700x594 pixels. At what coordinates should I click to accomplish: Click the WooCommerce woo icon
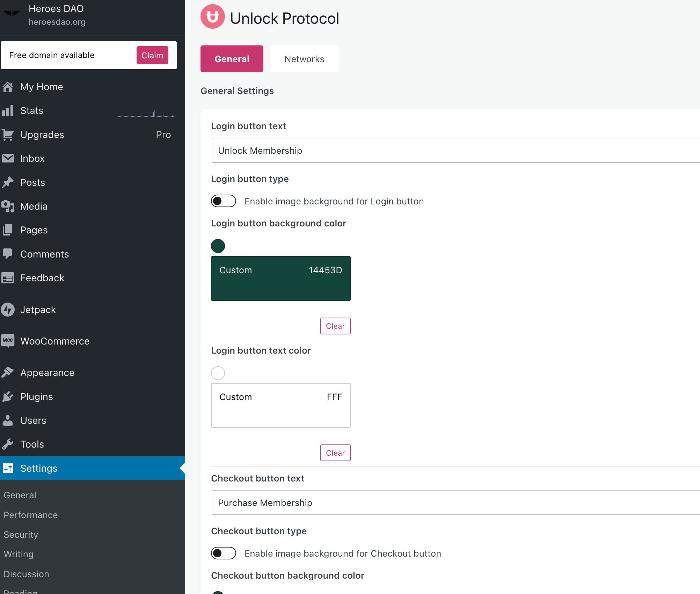[x=8, y=340]
